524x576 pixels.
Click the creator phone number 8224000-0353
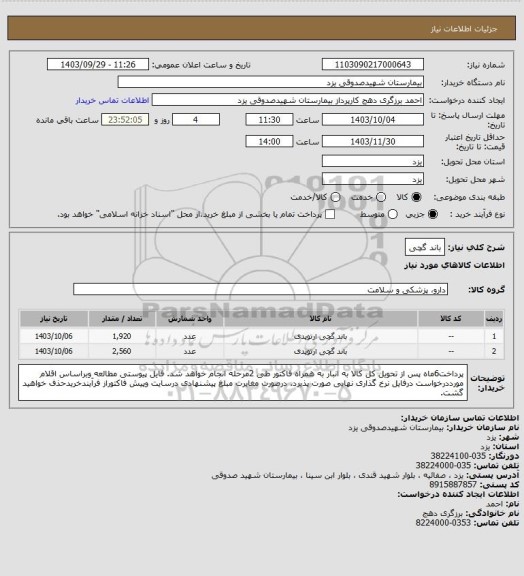(443, 522)
